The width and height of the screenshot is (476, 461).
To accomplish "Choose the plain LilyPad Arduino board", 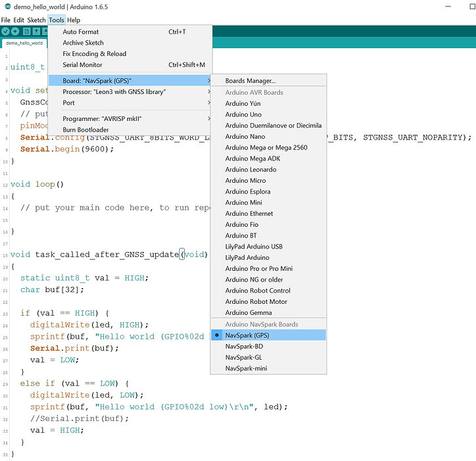I will coord(268,258).
